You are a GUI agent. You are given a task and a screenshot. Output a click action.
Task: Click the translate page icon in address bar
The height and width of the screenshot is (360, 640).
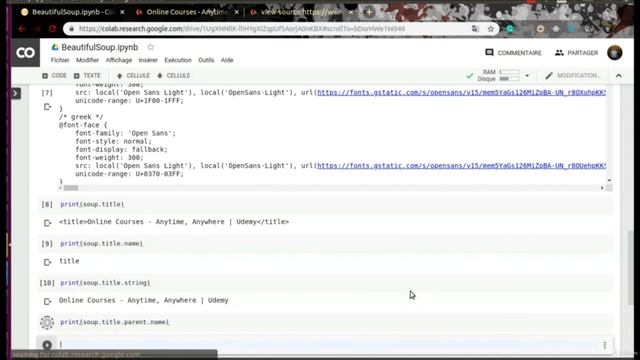tap(475, 29)
